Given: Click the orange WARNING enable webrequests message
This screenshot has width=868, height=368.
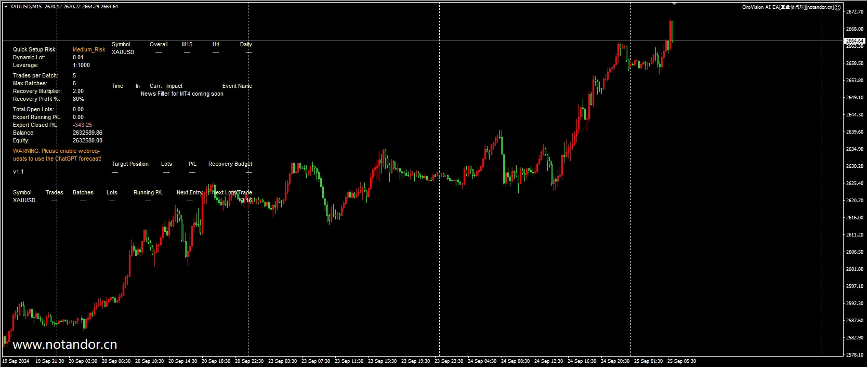Looking at the screenshot, I should pyautogui.click(x=57, y=155).
